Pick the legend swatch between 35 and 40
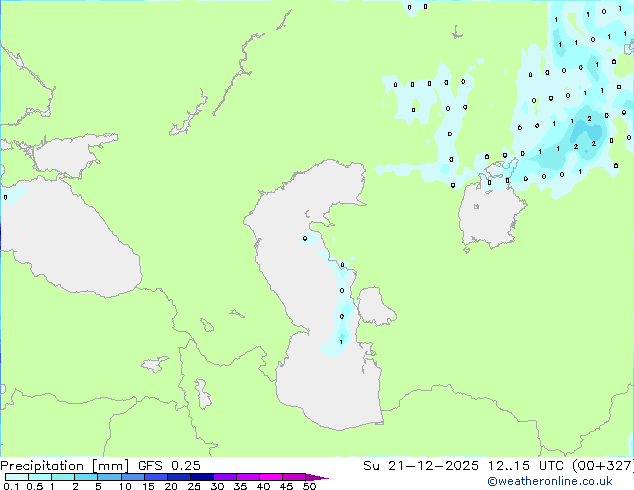Screen dimensions: 634x490 click(247, 477)
